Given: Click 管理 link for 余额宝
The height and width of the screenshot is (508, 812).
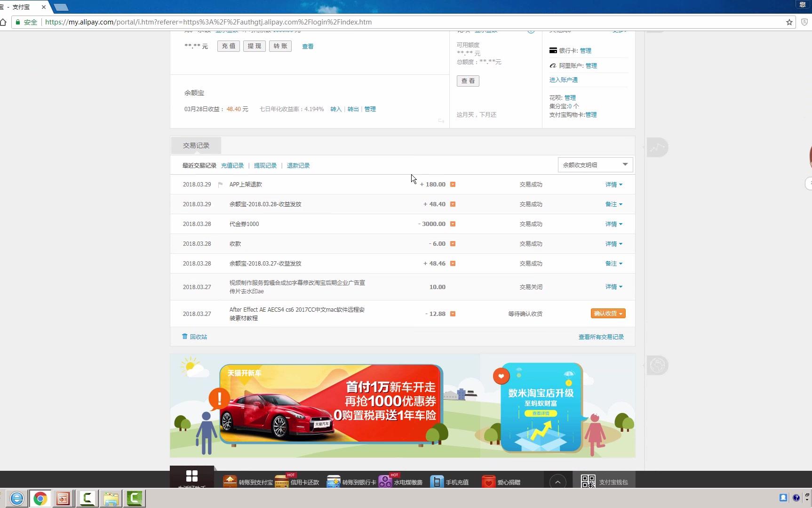Looking at the screenshot, I should 370,109.
